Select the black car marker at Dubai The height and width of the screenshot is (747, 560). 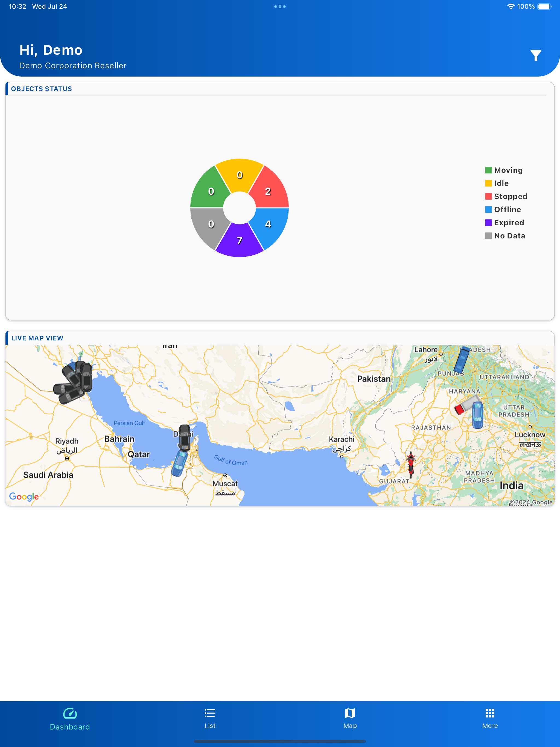(184, 438)
